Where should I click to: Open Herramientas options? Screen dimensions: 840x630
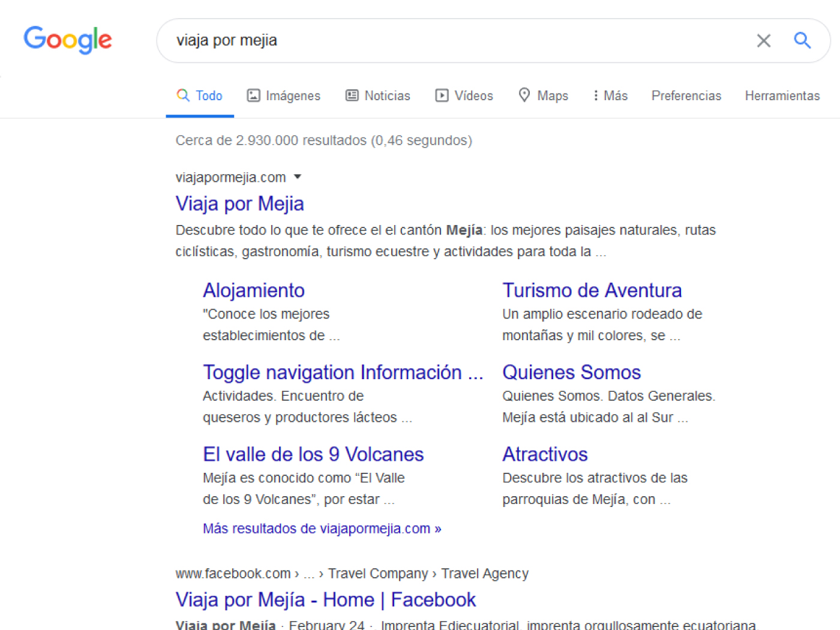point(782,95)
